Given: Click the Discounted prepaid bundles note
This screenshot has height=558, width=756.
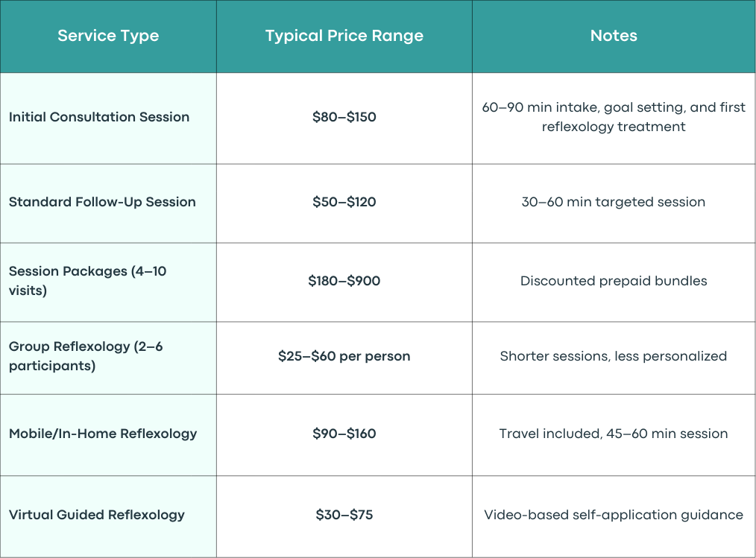Looking at the screenshot, I should 614,282.
